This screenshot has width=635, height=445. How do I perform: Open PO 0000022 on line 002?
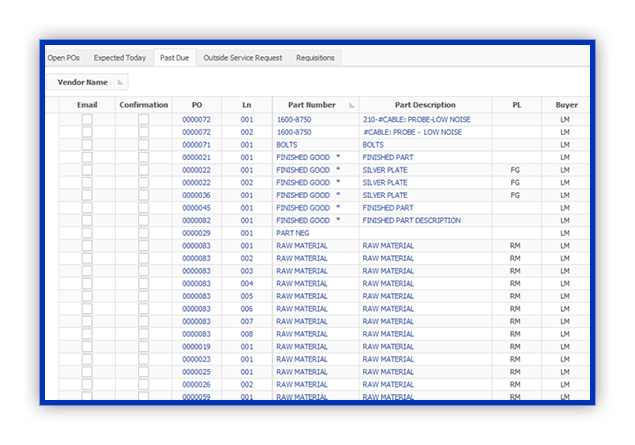click(196, 183)
